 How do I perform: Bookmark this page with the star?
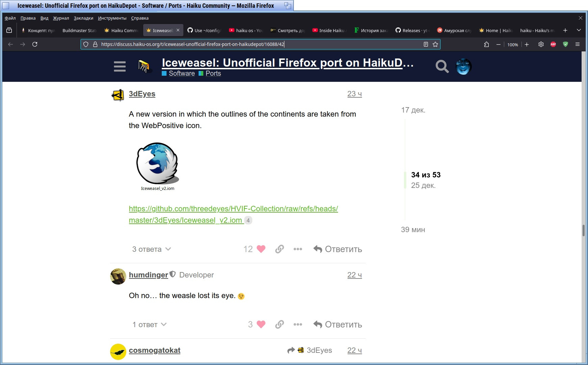pyautogui.click(x=435, y=44)
